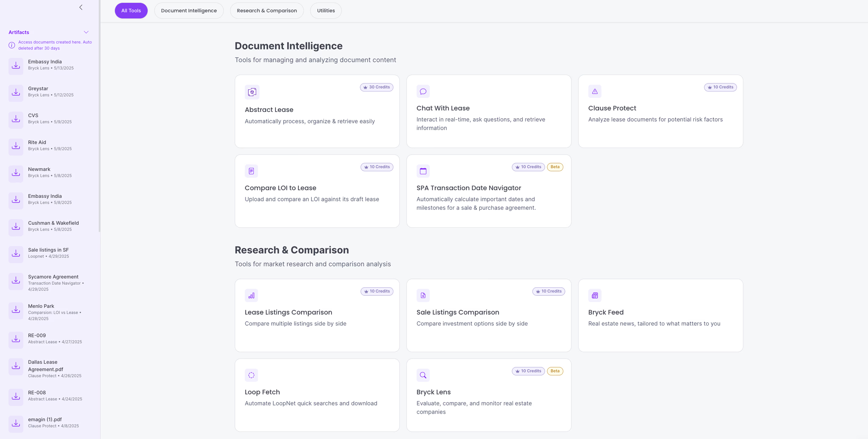The width and height of the screenshot is (868, 439).
Task: Click the sidebar vertical scrollbar
Action: pos(99,127)
